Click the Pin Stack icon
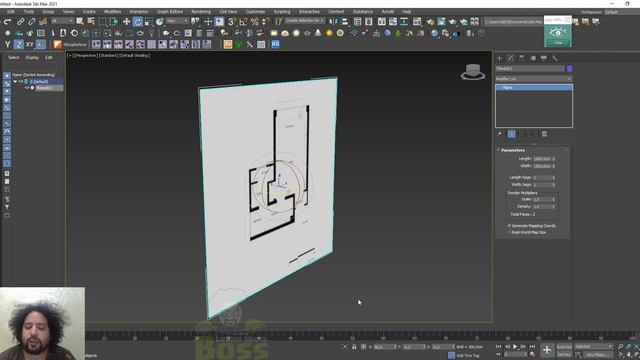 500,134
